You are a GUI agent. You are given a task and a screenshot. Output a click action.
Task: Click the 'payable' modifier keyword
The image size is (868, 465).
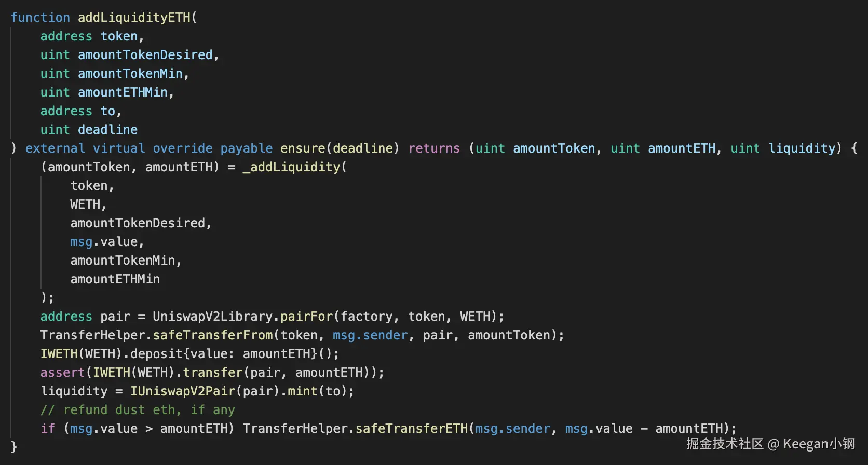click(x=247, y=148)
